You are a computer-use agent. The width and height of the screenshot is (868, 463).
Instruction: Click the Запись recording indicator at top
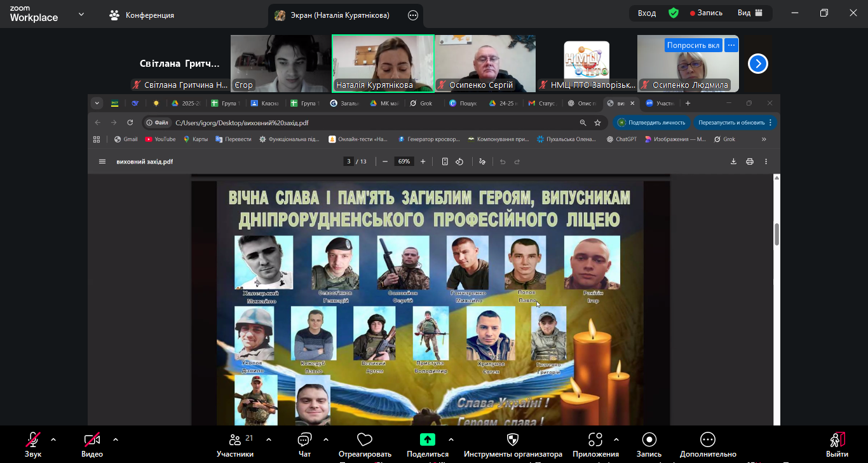click(707, 13)
